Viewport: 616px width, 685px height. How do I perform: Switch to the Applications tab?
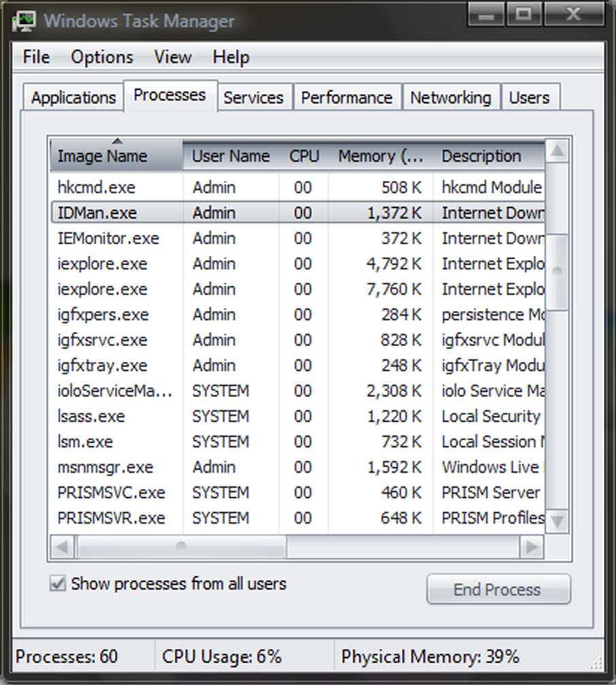[x=73, y=97]
